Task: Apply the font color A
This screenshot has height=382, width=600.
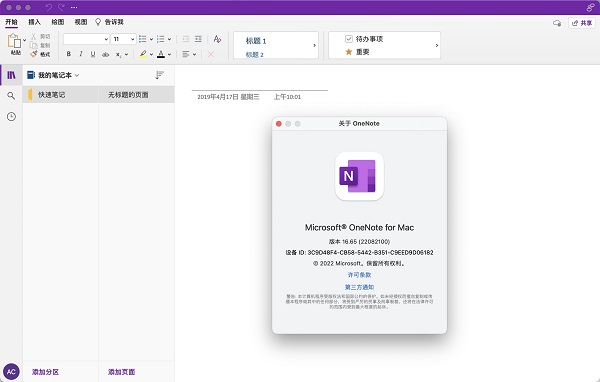Action: 161,54
